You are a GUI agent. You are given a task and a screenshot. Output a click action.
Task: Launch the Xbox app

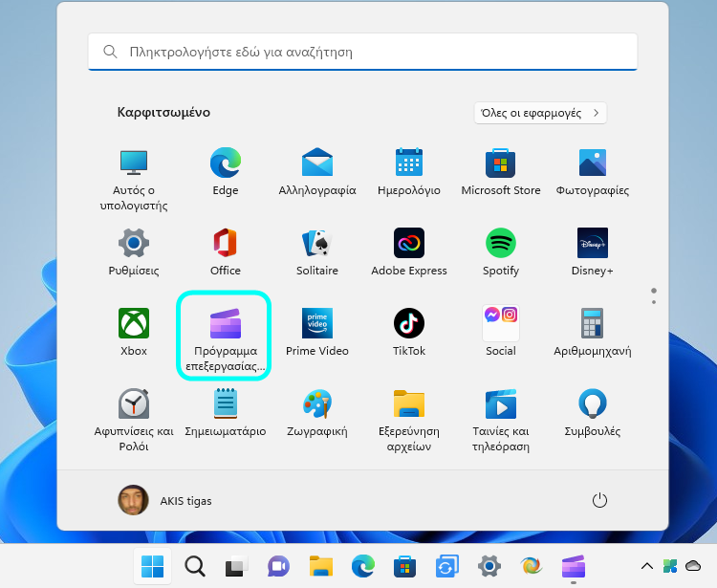(x=134, y=333)
